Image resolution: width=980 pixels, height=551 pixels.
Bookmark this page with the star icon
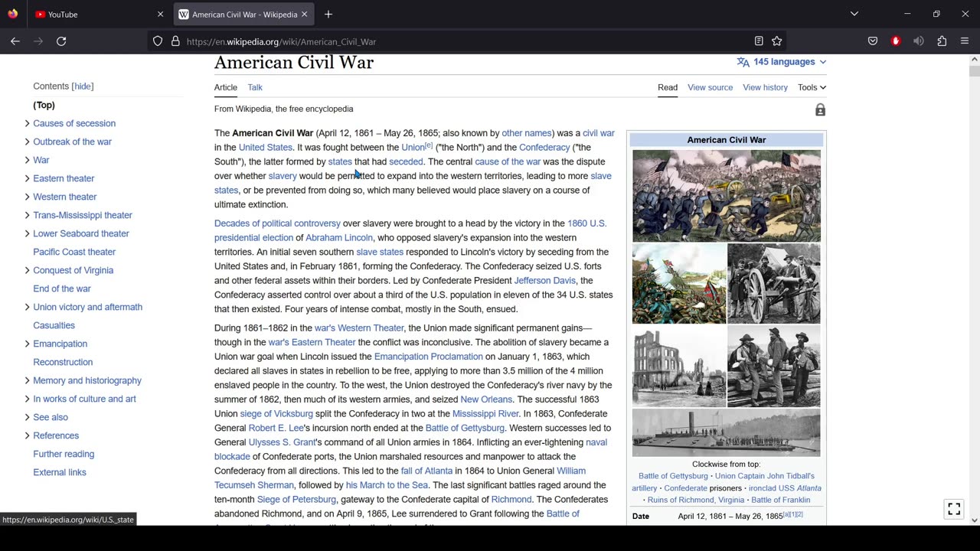point(777,41)
